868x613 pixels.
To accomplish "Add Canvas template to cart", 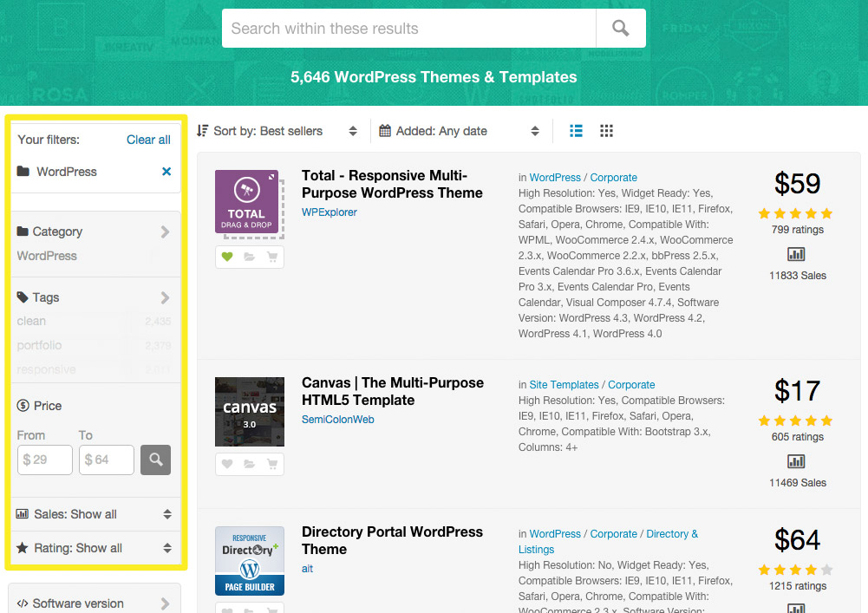I will [272, 464].
